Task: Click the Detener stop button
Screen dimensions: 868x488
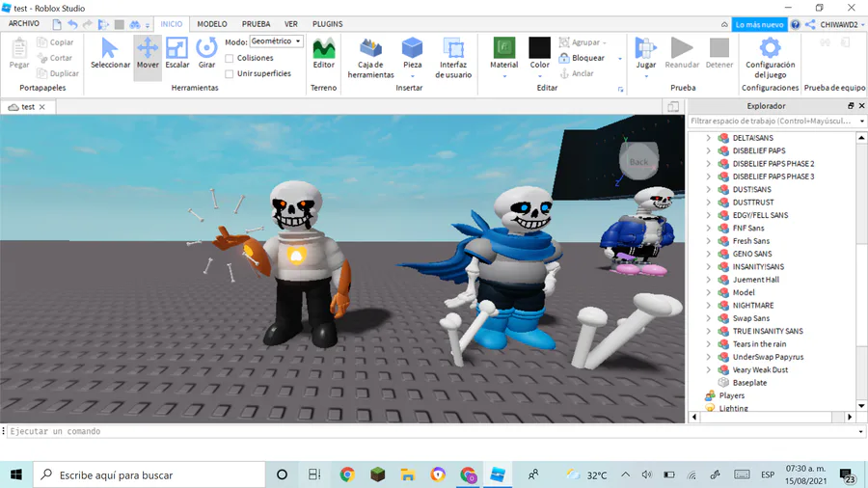Action: [x=719, y=54]
